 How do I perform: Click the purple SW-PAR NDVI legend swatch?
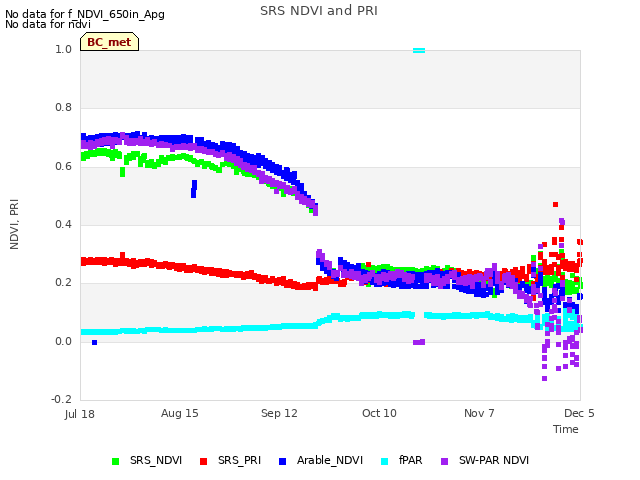[x=444, y=461]
